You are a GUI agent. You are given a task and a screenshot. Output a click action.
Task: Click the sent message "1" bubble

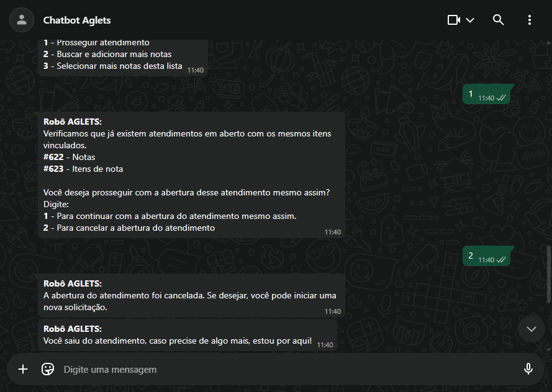coord(486,94)
